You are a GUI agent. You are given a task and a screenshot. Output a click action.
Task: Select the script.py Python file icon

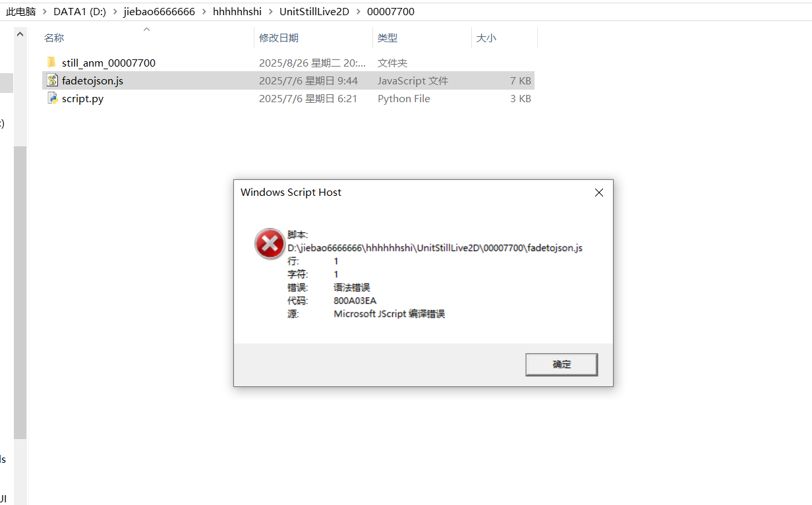click(x=52, y=98)
